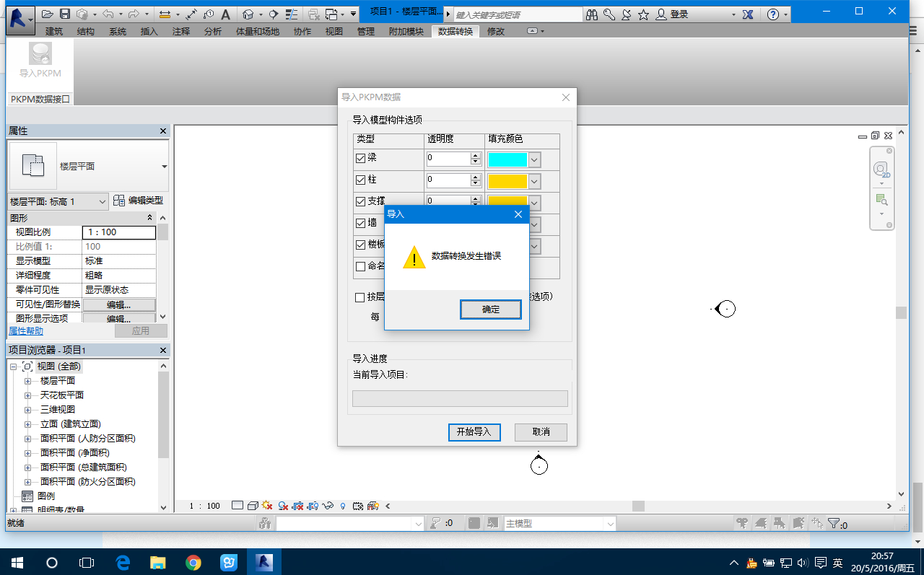Open the 主模型 design options dropdown
Viewport: 924px width, 575px height.
(610, 524)
